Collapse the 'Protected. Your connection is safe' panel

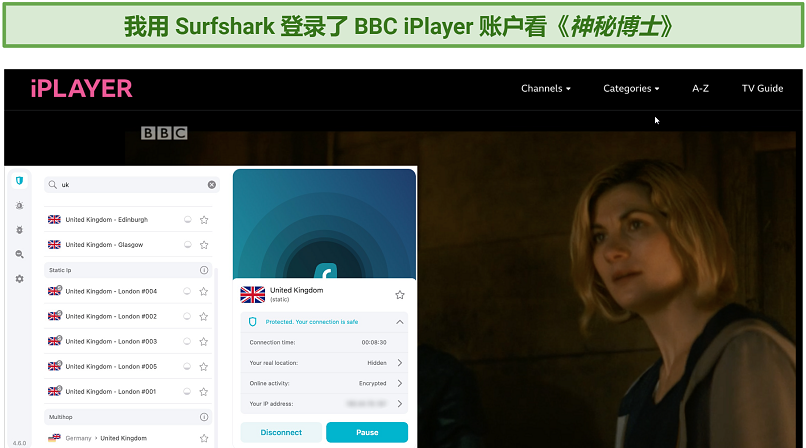[x=399, y=322]
